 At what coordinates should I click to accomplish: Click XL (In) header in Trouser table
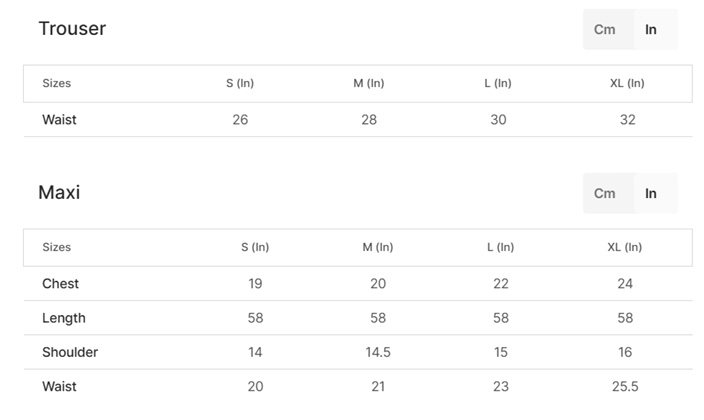[x=627, y=83]
